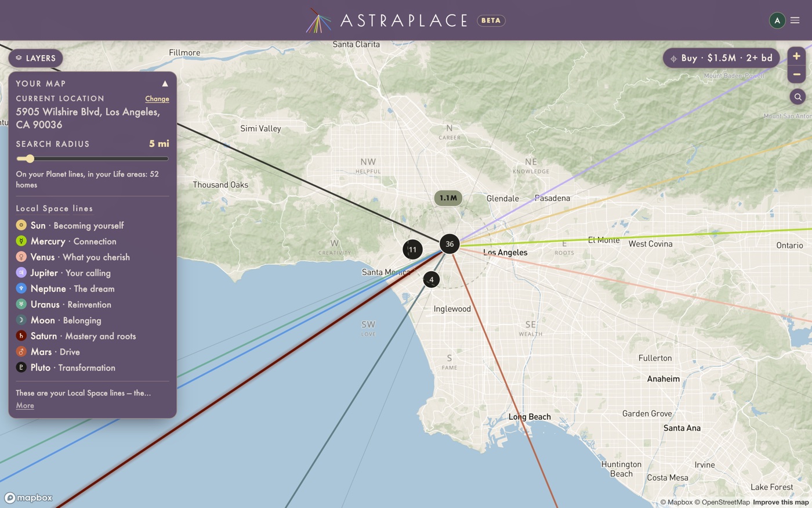Click the Venus What you cherish label
This screenshot has width=812, height=508.
pyautogui.click(x=80, y=257)
